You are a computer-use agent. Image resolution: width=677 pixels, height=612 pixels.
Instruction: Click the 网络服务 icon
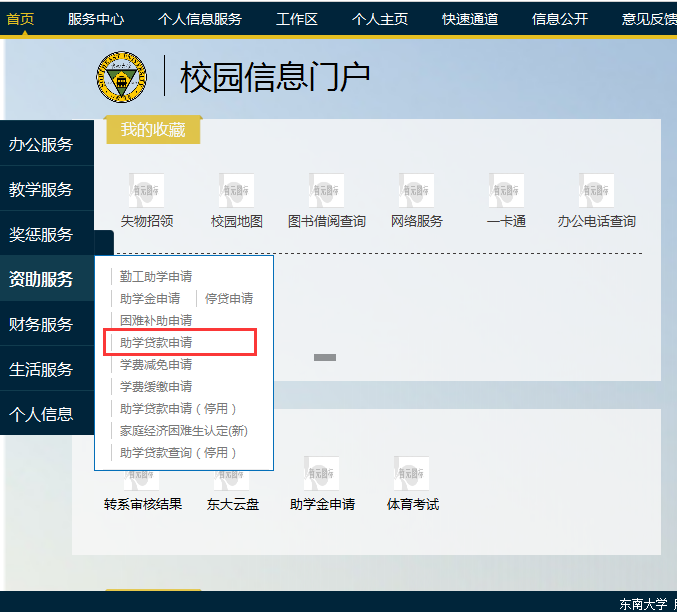(416, 191)
